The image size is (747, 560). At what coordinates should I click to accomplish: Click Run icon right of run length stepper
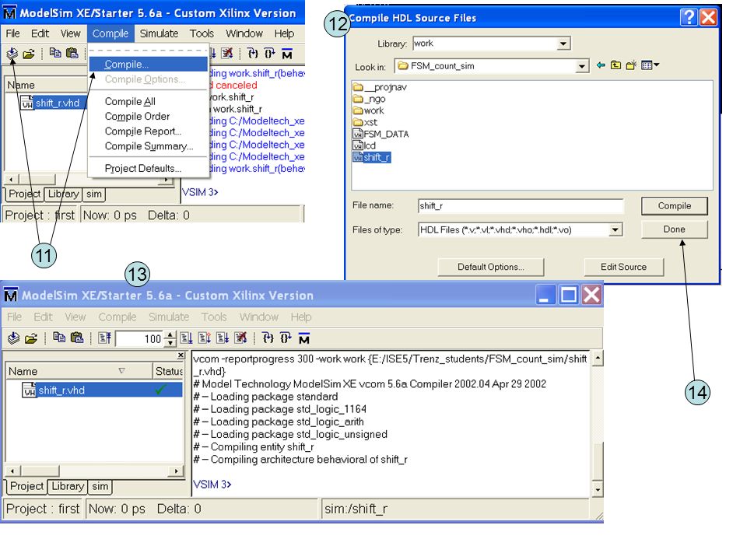(186, 338)
